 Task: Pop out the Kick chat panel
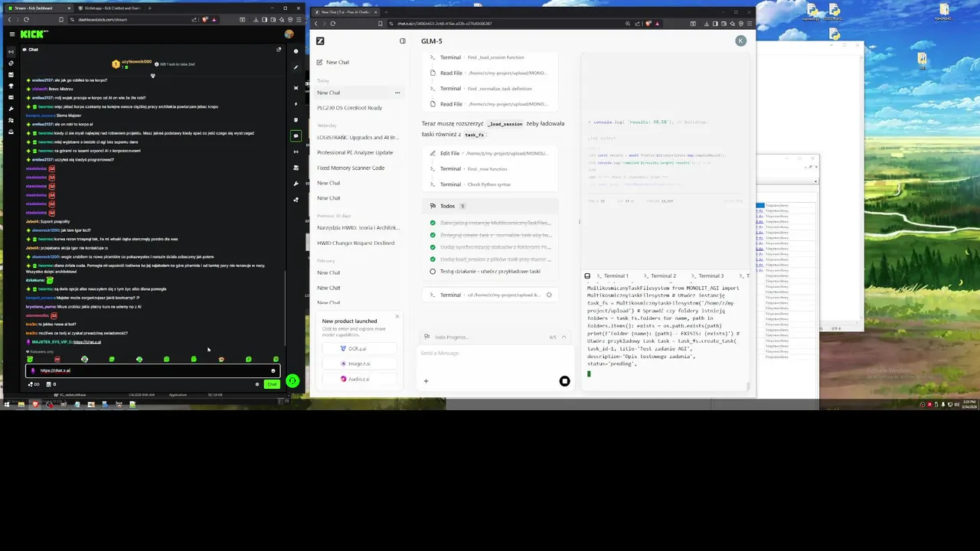click(x=279, y=50)
